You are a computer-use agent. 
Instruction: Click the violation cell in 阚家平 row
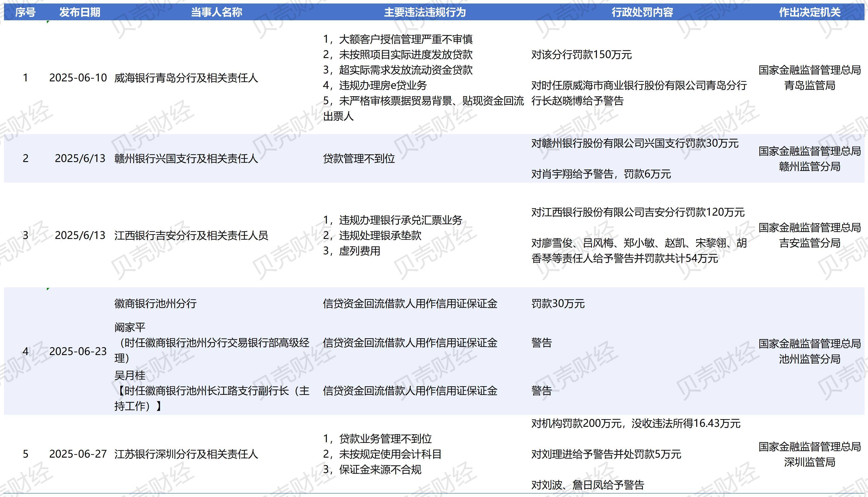click(410, 343)
